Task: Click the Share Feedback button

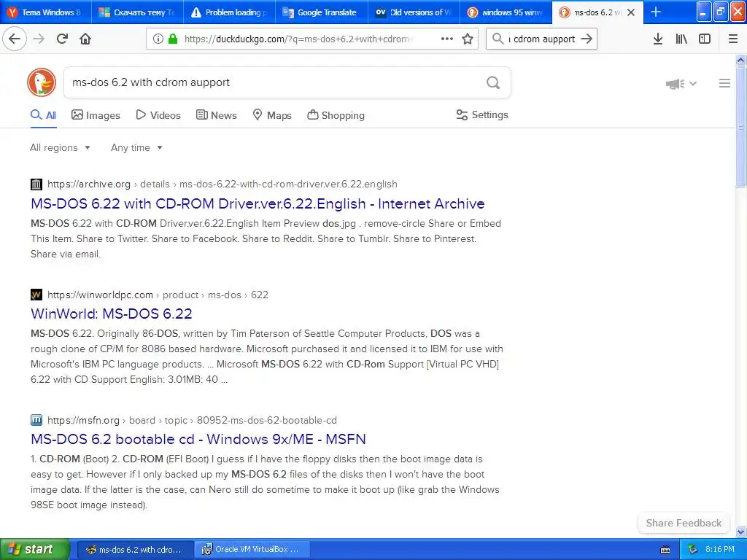Action: [x=684, y=523]
